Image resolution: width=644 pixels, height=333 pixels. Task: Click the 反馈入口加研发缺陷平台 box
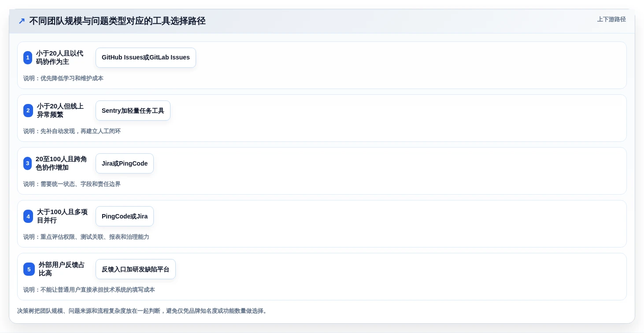tap(136, 269)
